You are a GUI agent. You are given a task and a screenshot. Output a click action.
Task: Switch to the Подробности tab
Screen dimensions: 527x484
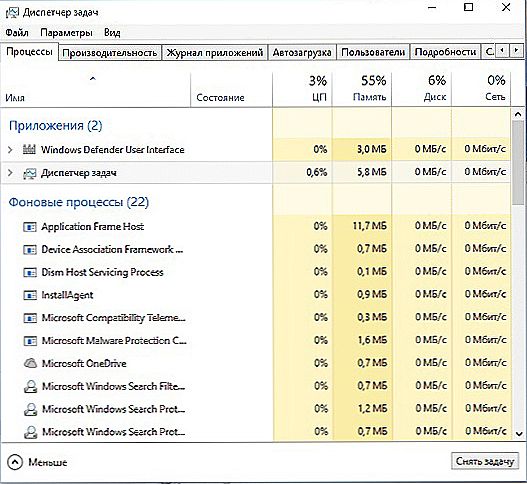445,53
